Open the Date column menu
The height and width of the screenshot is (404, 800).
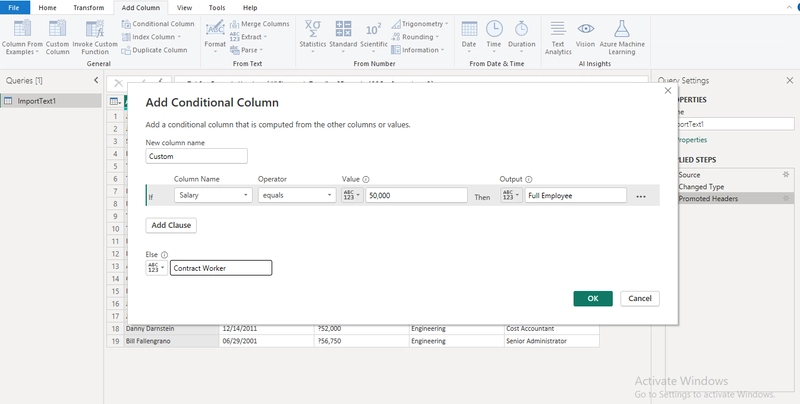[x=469, y=36]
